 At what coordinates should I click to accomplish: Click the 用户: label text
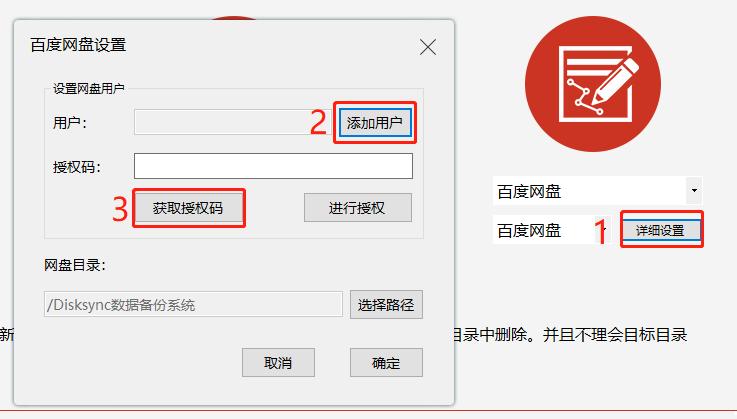click(70, 123)
